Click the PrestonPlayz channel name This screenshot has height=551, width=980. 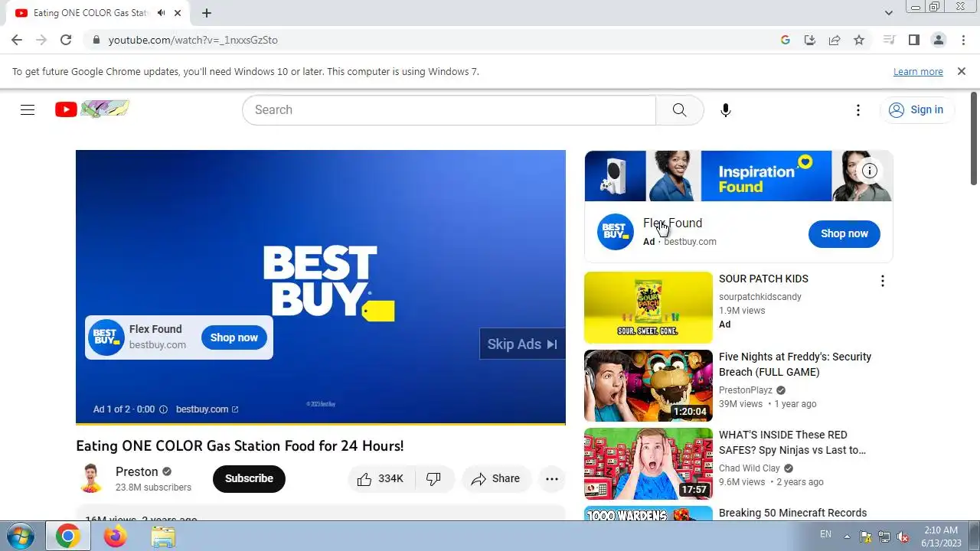coord(746,390)
